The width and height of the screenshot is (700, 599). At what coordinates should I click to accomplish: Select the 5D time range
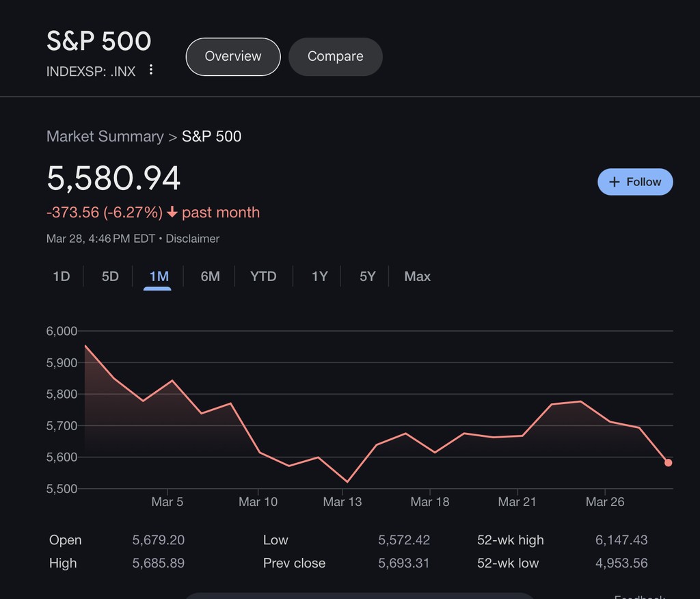110,276
